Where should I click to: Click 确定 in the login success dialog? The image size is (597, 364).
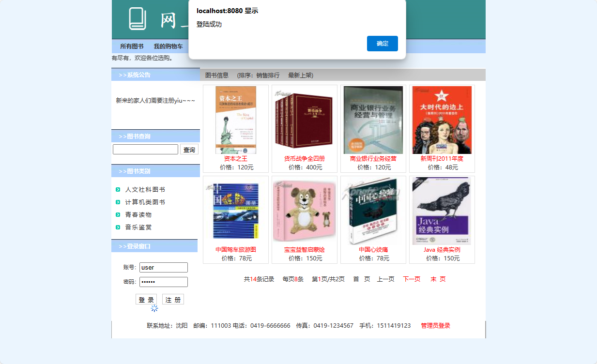(382, 43)
